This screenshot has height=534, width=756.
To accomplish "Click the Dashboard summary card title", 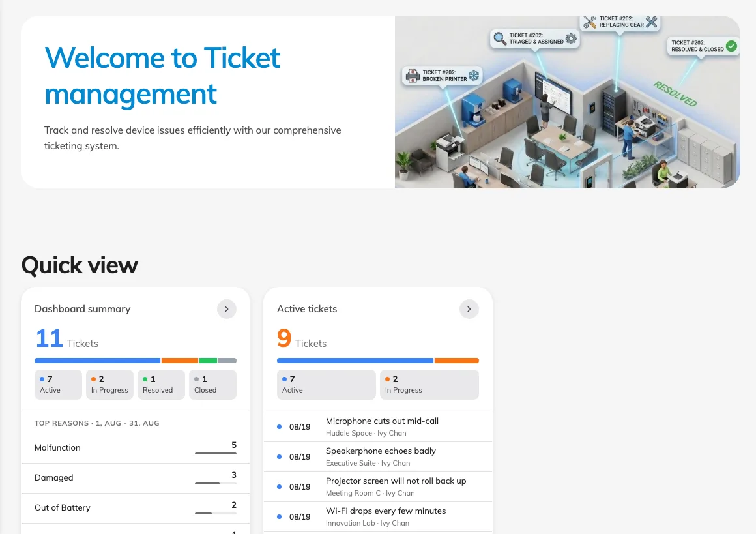I will coord(83,309).
